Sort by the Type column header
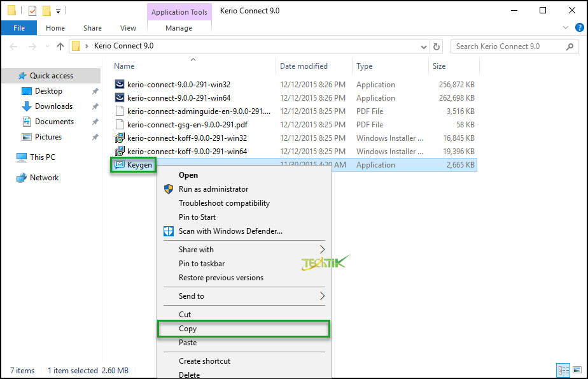The width and height of the screenshot is (588, 379). (x=390, y=66)
